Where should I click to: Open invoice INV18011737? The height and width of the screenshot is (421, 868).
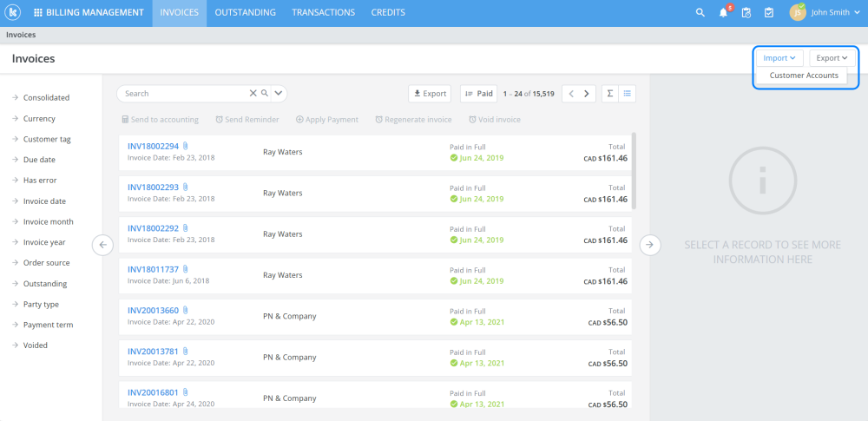coord(154,269)
